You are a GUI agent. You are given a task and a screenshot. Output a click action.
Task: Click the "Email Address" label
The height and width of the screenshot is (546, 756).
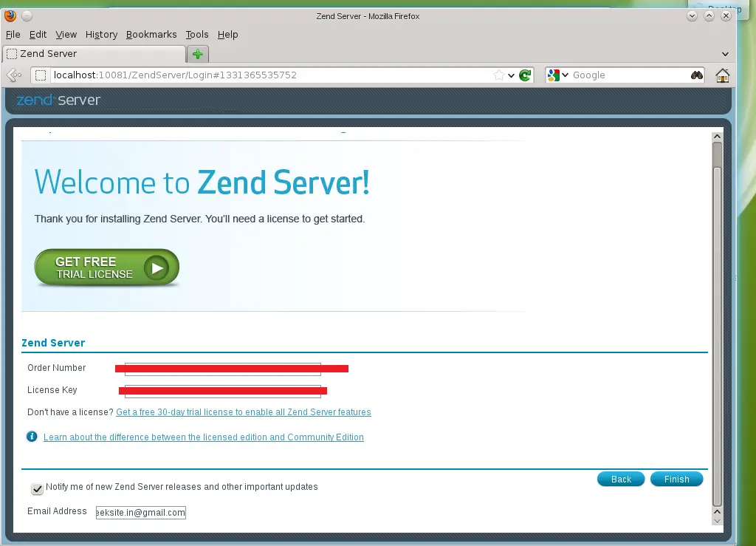[57, 511]
